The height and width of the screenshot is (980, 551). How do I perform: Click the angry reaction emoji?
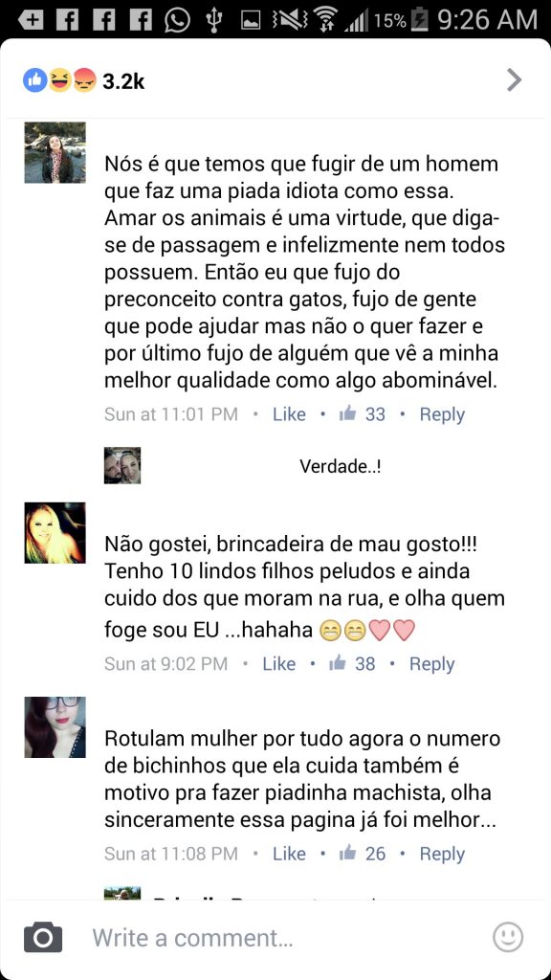coord(84,80)
